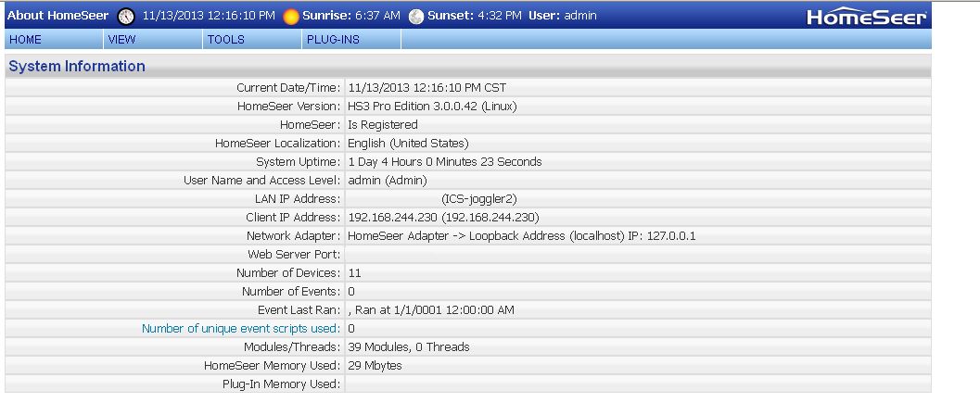Image resolution: width=980 pixels, height=415 pixels.
Task: Click 'Number of unique event scripts used' link
Action: pos(241,328)
